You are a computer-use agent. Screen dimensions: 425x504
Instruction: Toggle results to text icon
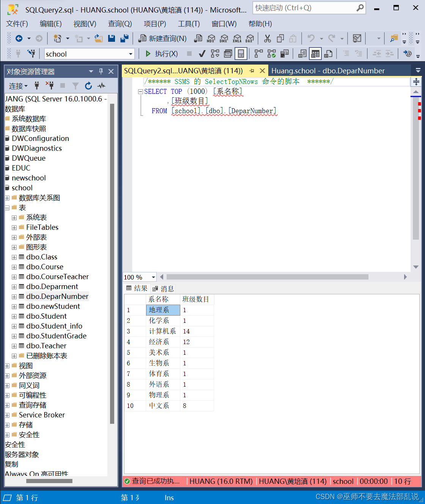pyautogui.click(x=302, y=54)
